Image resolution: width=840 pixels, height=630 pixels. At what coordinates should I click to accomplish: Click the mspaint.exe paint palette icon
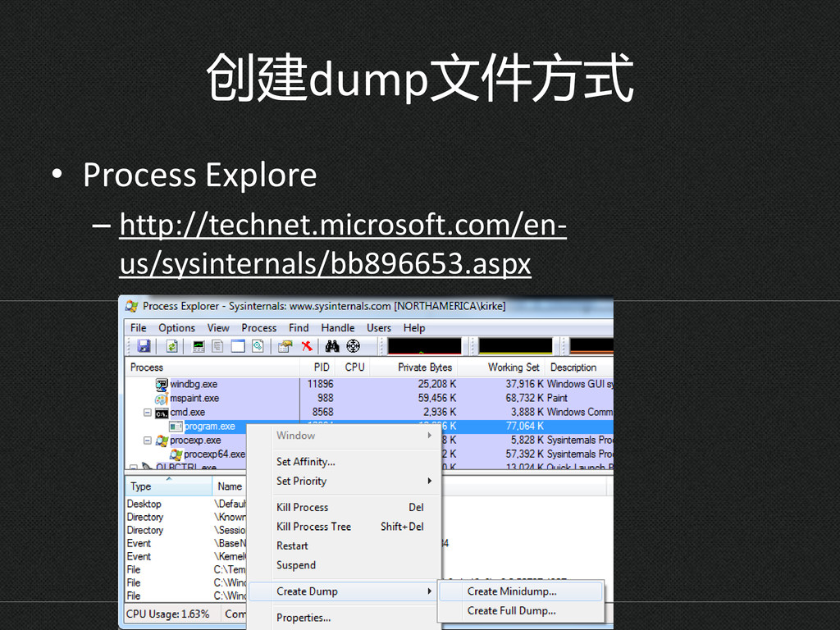click(162, 399)
